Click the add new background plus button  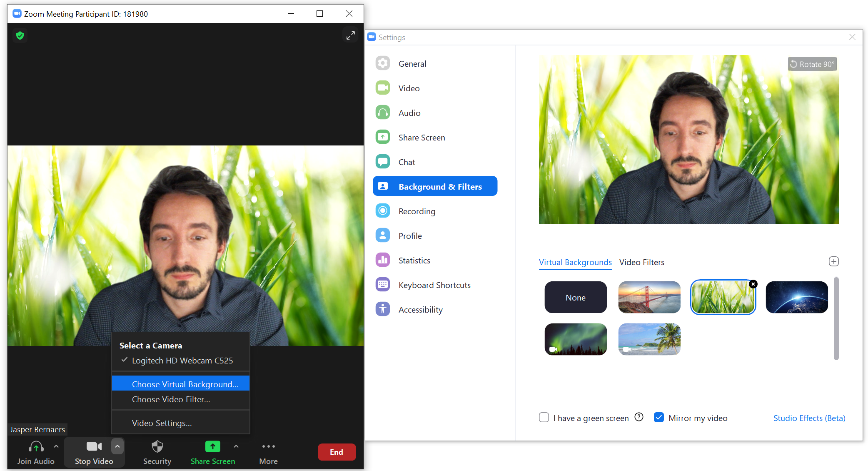click(x=834, y=262)
